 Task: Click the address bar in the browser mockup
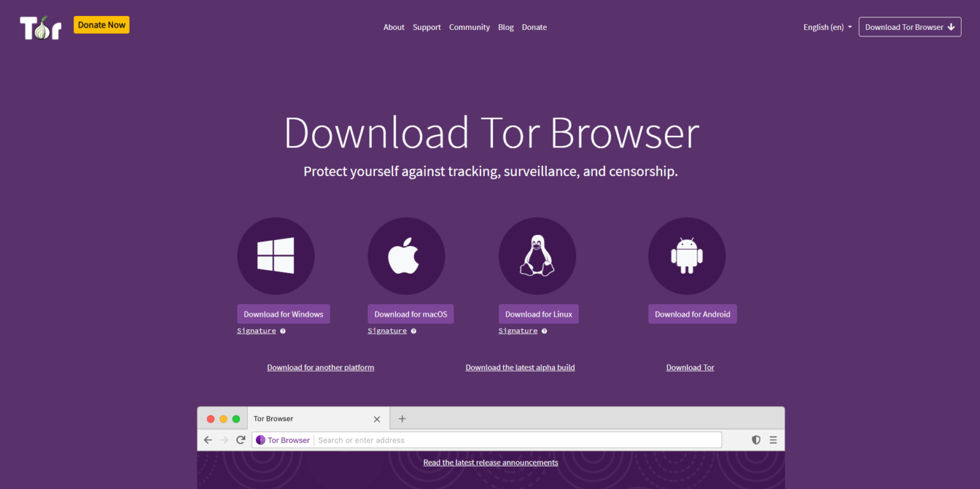click(x=510, y=440)
